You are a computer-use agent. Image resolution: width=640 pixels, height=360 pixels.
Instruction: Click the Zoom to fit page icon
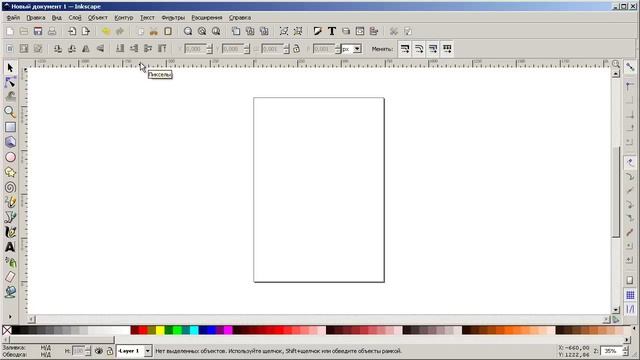click(216, 31)
